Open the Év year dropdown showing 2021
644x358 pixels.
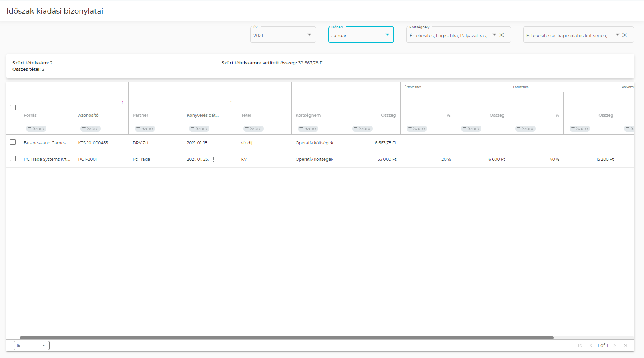283,35
